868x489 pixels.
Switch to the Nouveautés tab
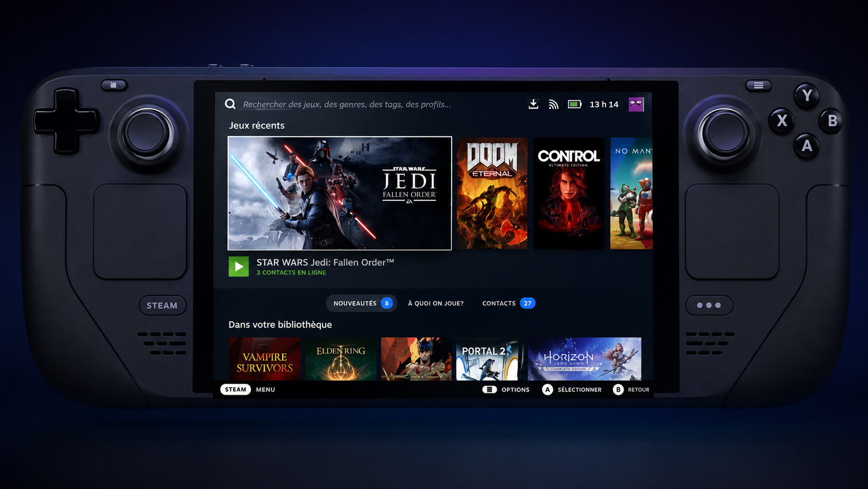pyautogui.click(x=361, y=303)
